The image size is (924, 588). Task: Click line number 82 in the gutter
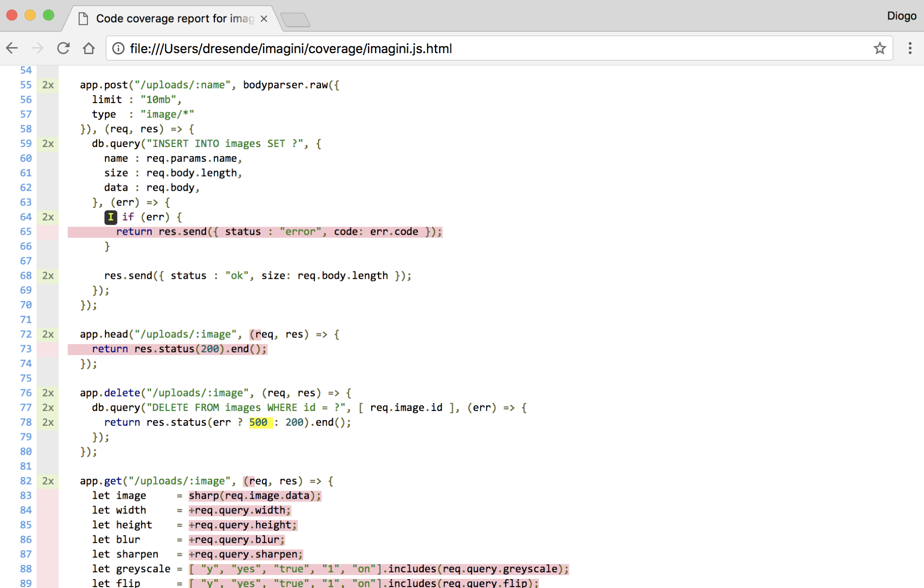click(x=26, y=481)
